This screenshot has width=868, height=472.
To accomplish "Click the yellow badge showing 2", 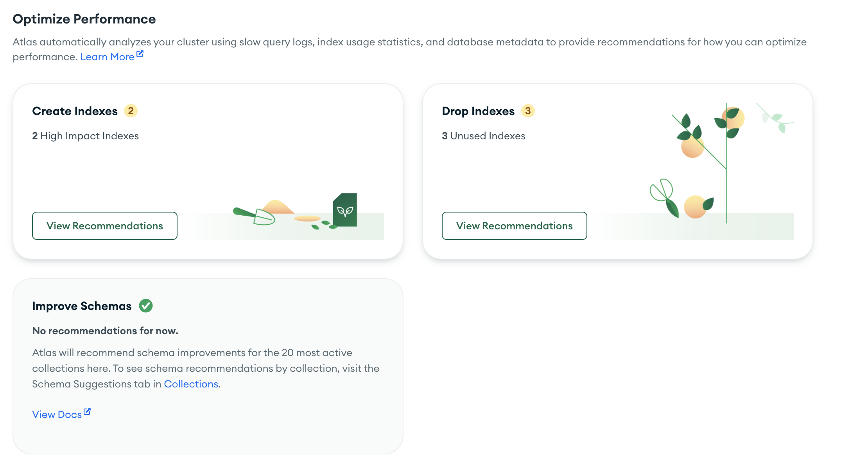I will [x=131, y=111].
